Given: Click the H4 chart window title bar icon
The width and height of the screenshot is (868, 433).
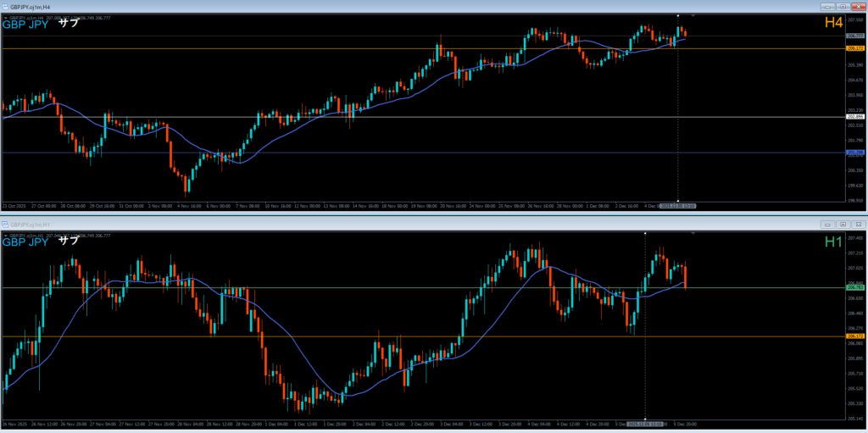Looking at the screenshot, I should click(5, 5).
